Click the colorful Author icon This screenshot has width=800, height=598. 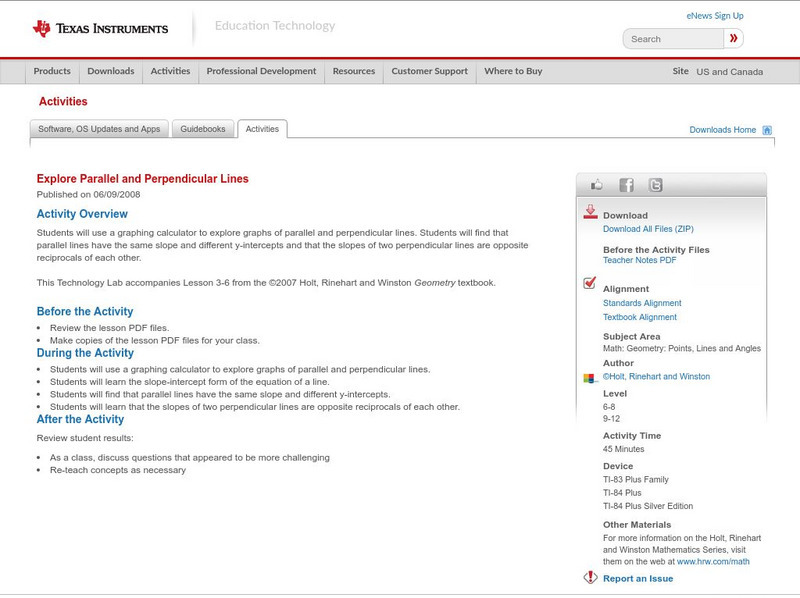(590, 378)
